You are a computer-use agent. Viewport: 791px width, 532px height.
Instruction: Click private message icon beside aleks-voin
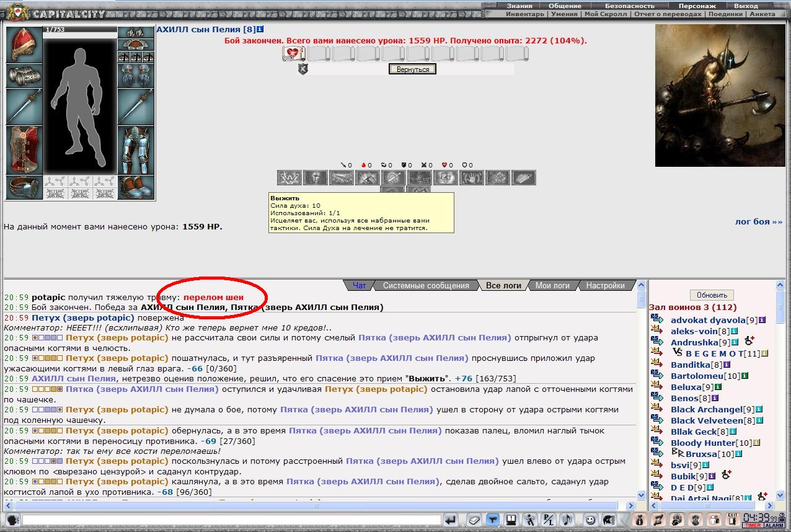[657, 330]
